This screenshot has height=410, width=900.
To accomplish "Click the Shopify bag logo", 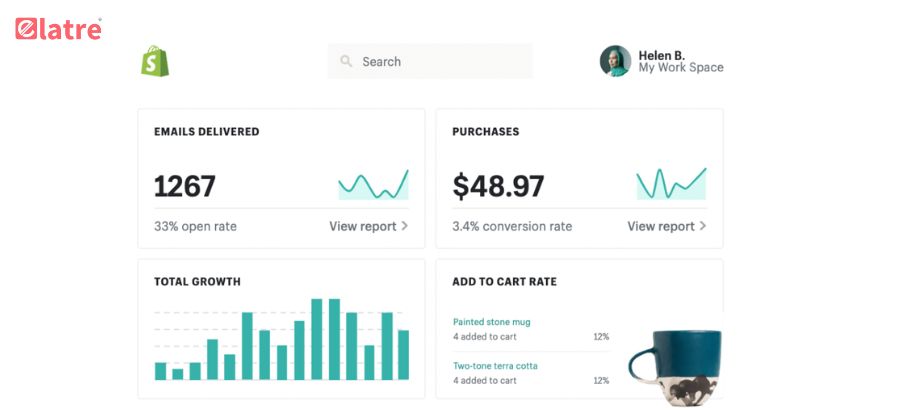I will point(155,61).
